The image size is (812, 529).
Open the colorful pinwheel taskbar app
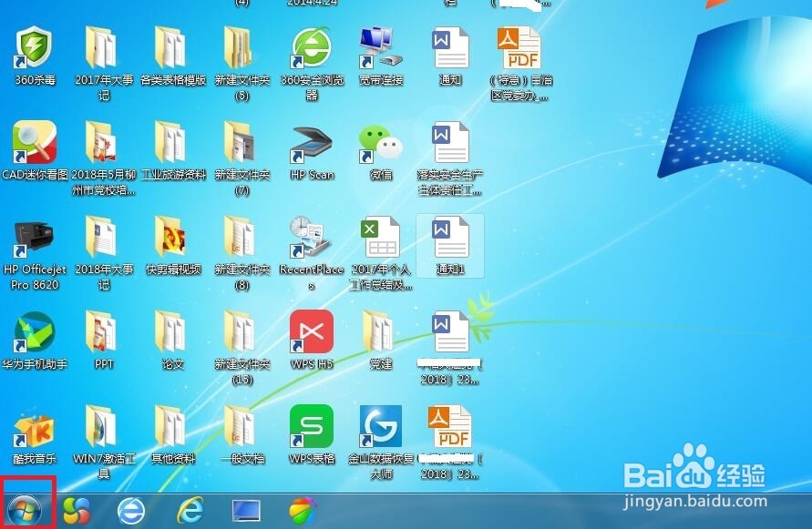click(x=77, y=511)
